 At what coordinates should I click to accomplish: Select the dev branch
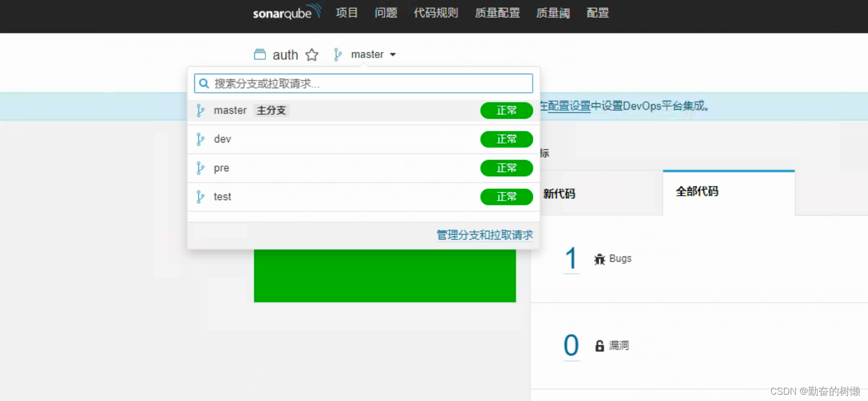[363, 139]
